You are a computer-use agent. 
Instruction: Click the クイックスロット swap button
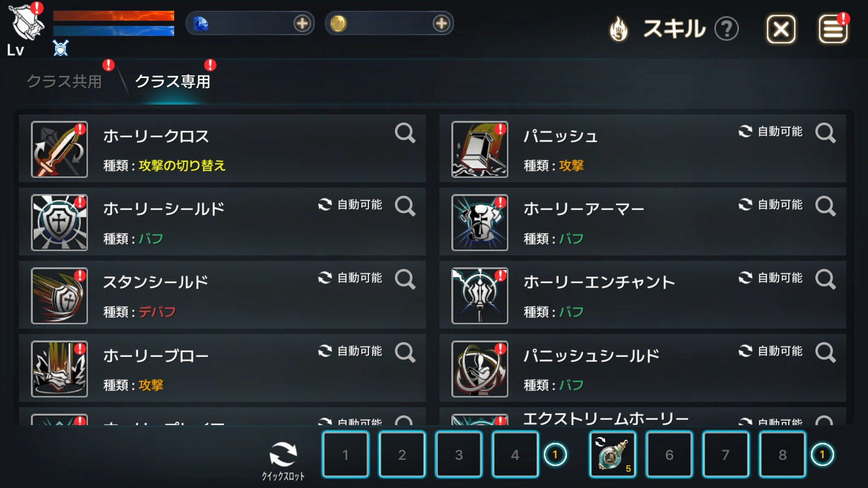tap(283, 460)
